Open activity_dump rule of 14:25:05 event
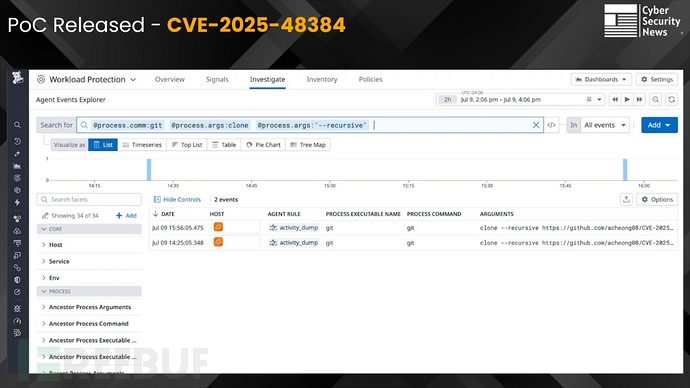 pyautogui.click(x=294, y=242)
